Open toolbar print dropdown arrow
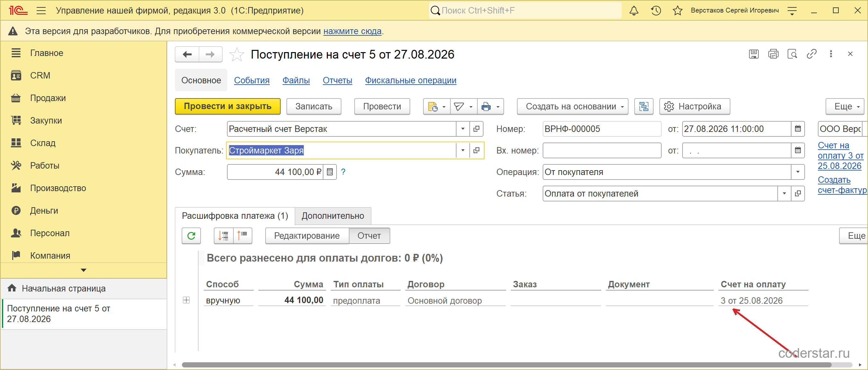This screenshot has width=868, height=370. (x=498, y=107)
